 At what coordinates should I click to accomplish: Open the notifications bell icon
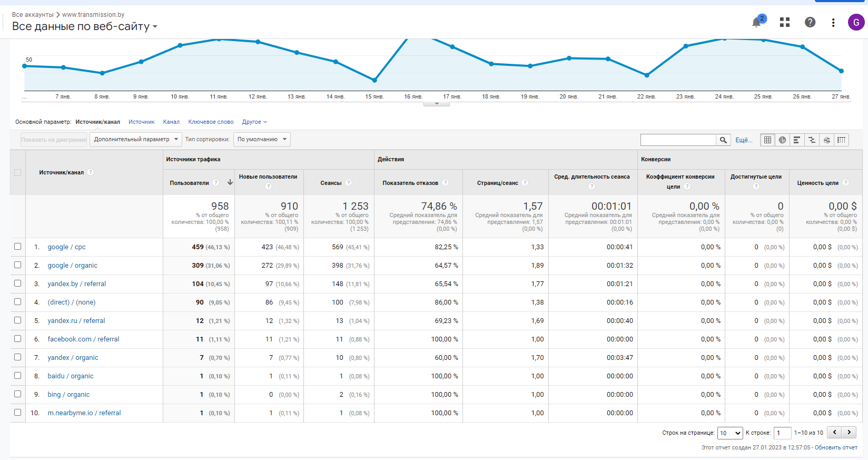pos(757,22)
